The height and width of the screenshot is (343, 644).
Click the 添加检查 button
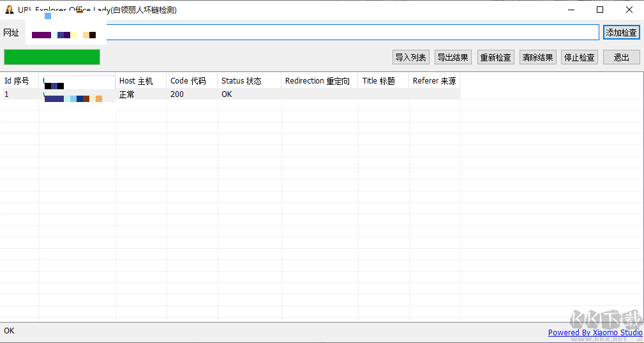click(621, 33)
